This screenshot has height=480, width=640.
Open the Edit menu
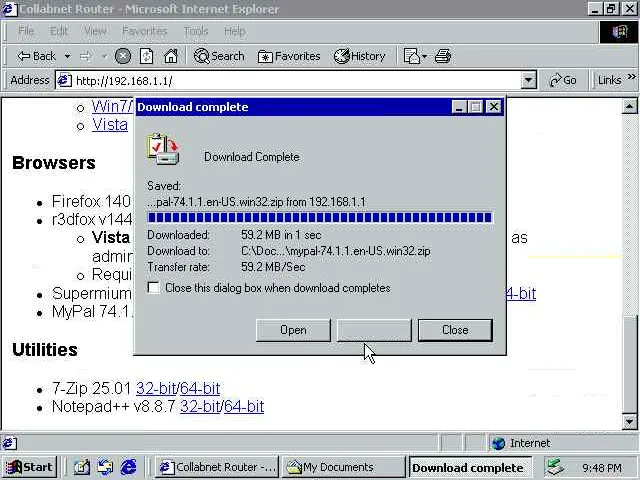(59, 31)
